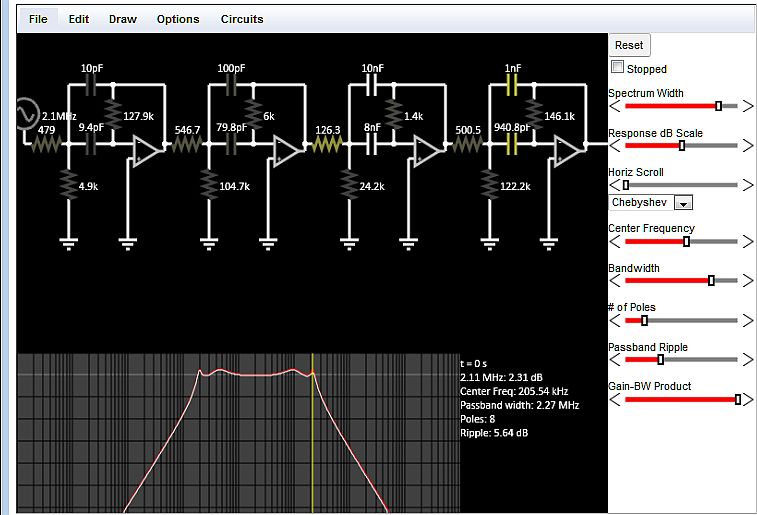757x515 pixels.
Task: Open the Edit menu
Action: pyautogui.click(x=79, y=19)
